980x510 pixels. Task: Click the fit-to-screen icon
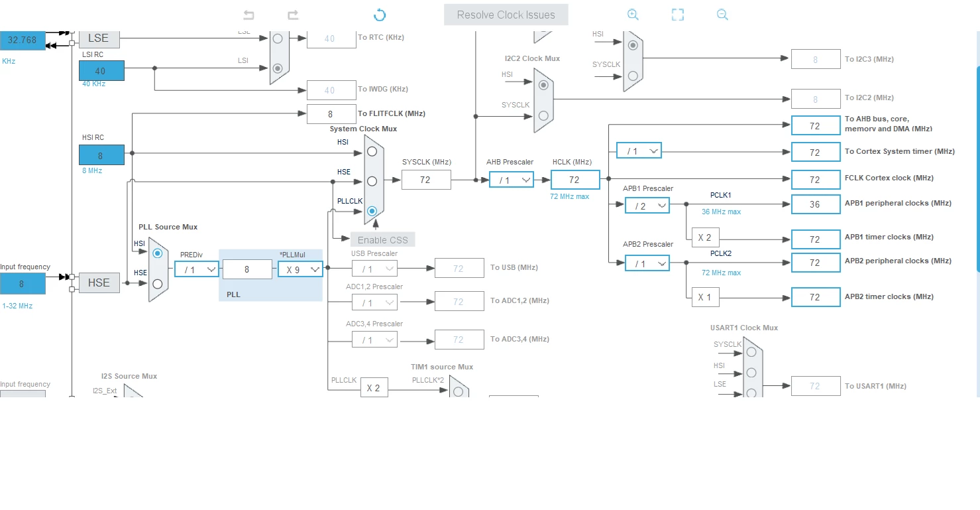pyautogui.click(x=677, y=15)
